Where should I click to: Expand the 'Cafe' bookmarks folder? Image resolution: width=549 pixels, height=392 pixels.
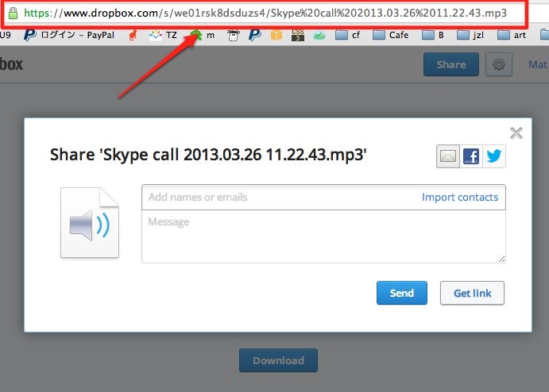390,35
